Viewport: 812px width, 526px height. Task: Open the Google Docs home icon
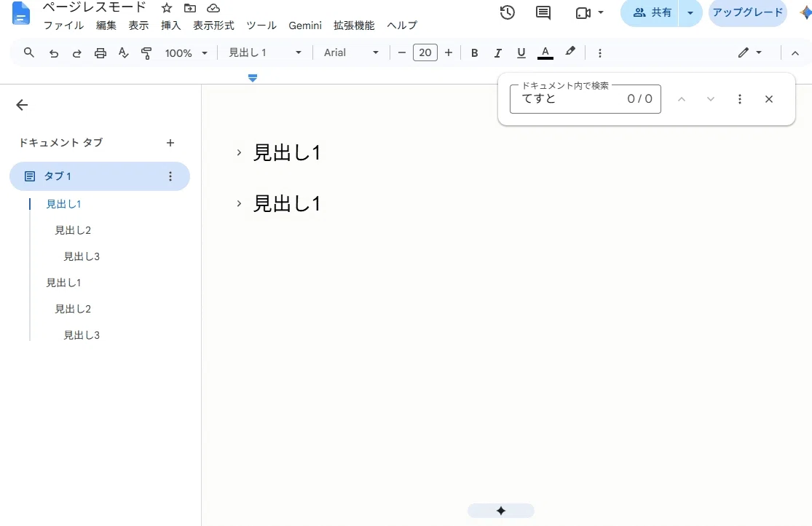[20, 14]
